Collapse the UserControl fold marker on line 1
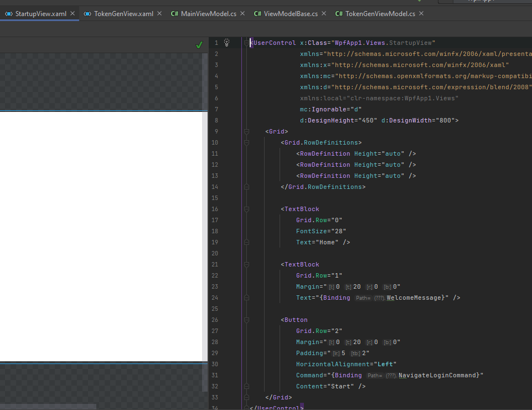Image resolution: width=532 pixels, height=410 pixels. 246,43
